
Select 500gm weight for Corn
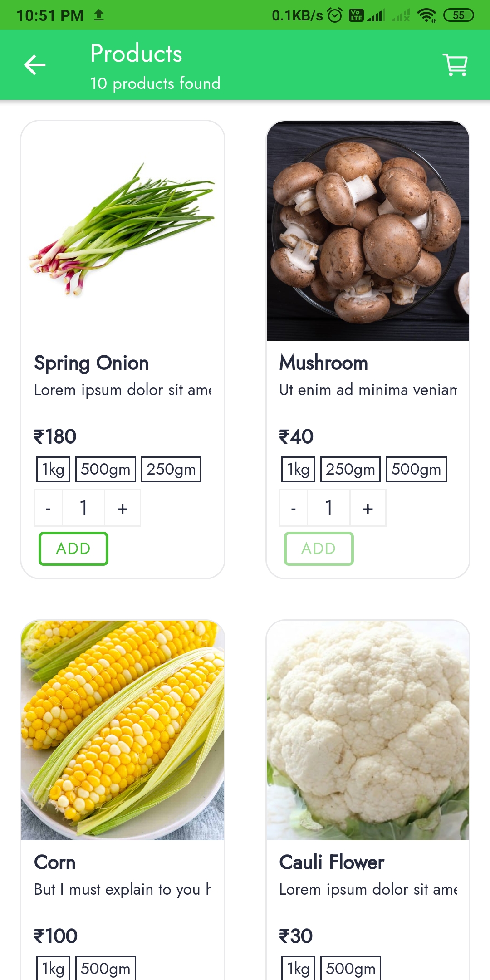[106, 969]
